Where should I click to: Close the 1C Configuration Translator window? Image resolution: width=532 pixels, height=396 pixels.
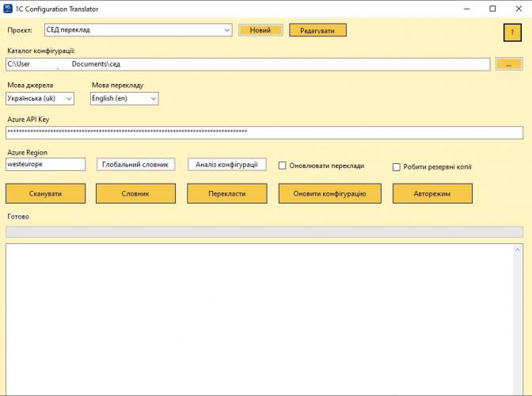[519, 9]
